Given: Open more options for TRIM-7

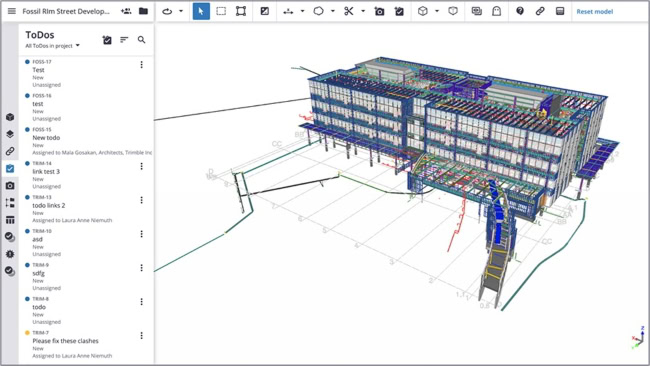Looking at the screenshot, I should pos(141,336).
